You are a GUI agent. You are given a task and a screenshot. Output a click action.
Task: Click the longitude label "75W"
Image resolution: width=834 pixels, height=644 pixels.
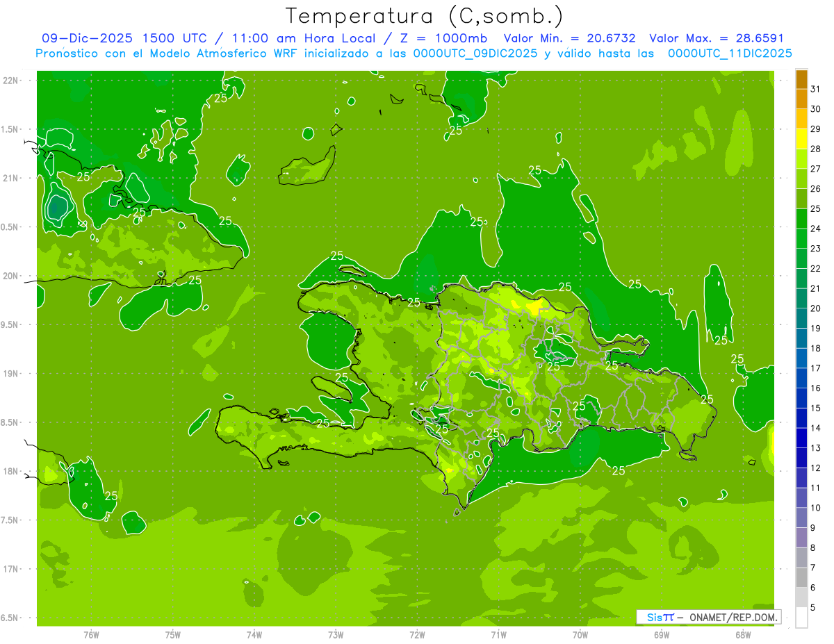172,634
